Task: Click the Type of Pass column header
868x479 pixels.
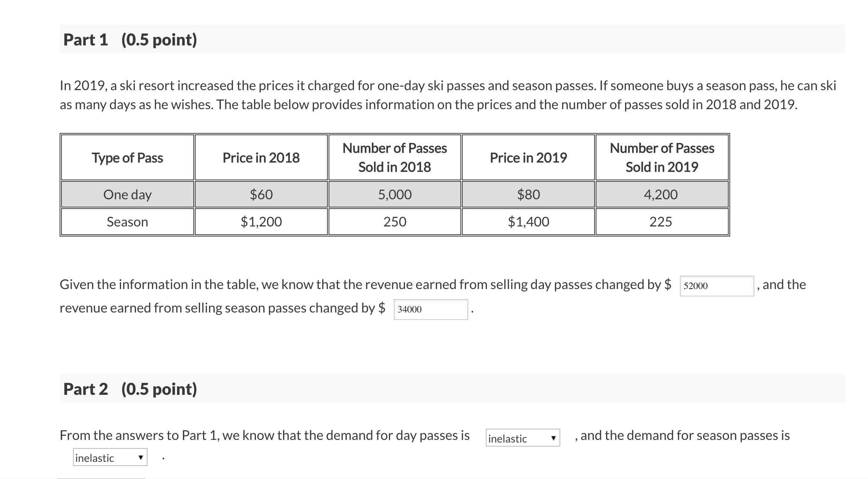Action: coord(127,158)
